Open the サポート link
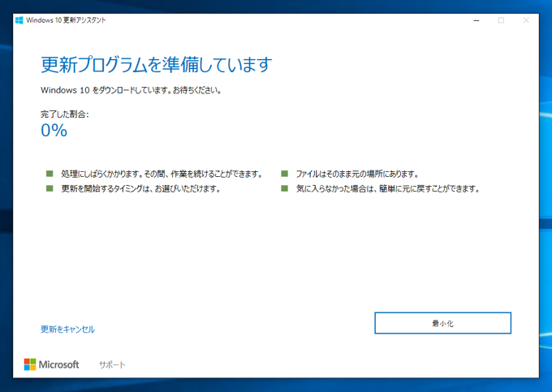552x392 pixels. click(112, 364)
